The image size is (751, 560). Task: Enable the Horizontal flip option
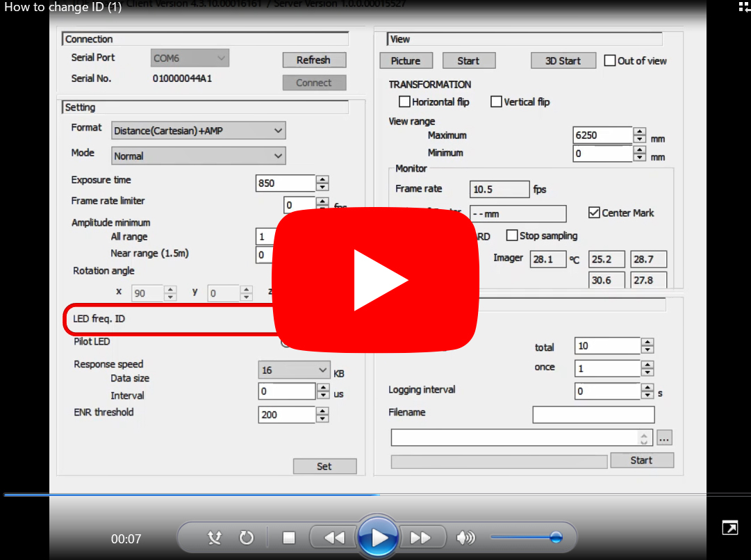404,101
